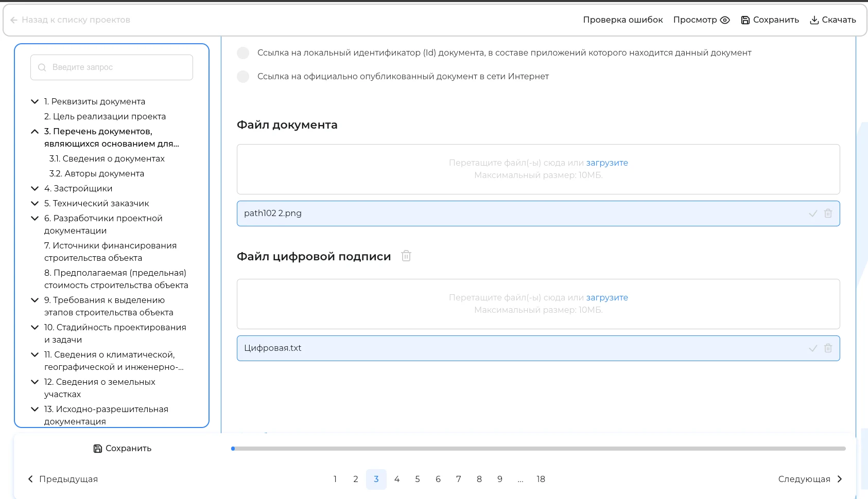Viewport: 868px width, 499px height.
Task: Collapse section 3. Перечень документов
Action: coord(34,132)
